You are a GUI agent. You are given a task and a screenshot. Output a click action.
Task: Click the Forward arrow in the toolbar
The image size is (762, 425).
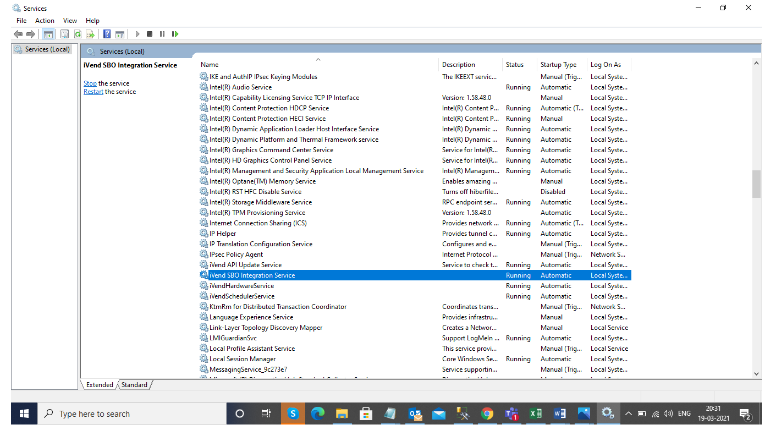click(31, 34)
